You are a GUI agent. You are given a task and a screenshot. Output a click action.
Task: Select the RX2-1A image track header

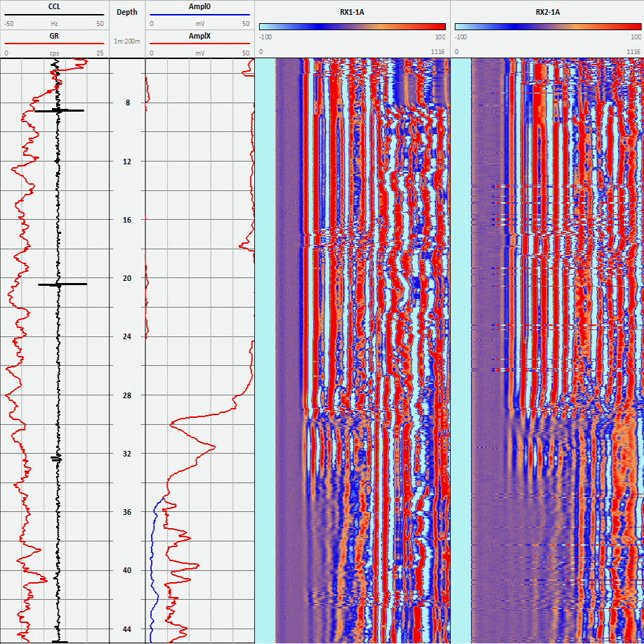(x=546, y=11)
